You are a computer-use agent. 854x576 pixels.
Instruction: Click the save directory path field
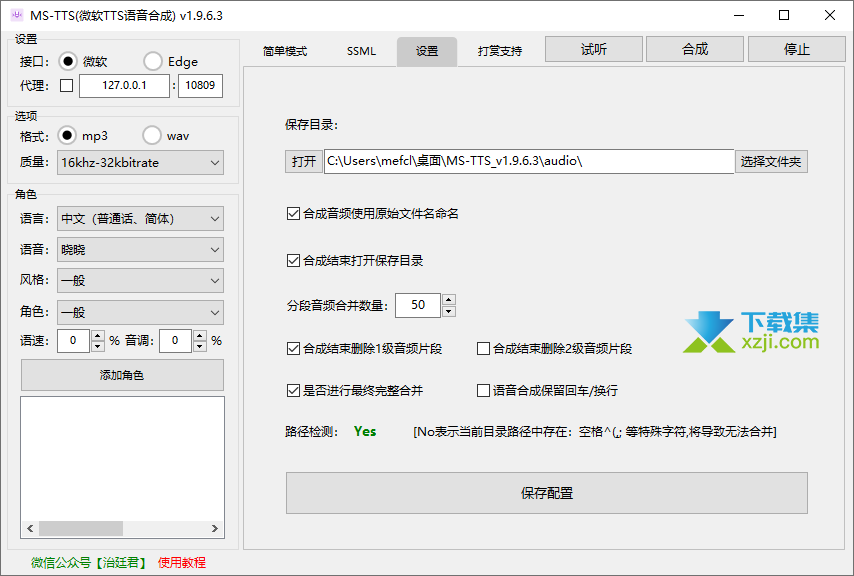pos(529,161)
